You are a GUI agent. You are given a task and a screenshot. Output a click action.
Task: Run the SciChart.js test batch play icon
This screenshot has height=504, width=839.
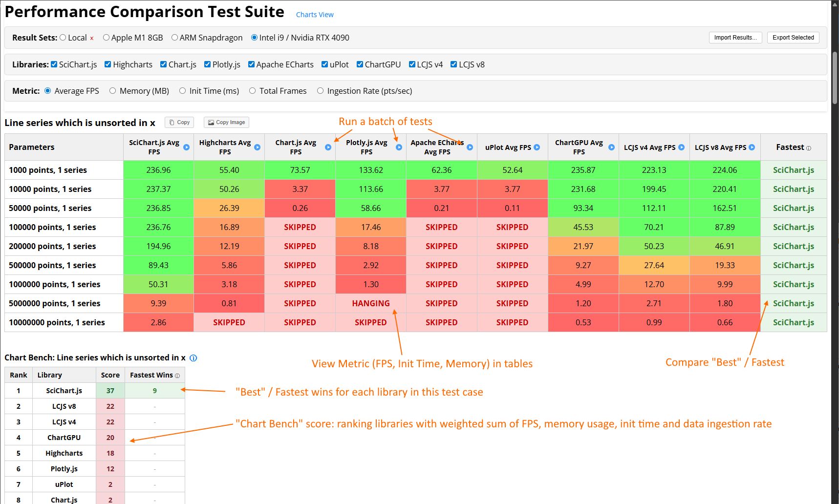(x=186, y=147)
